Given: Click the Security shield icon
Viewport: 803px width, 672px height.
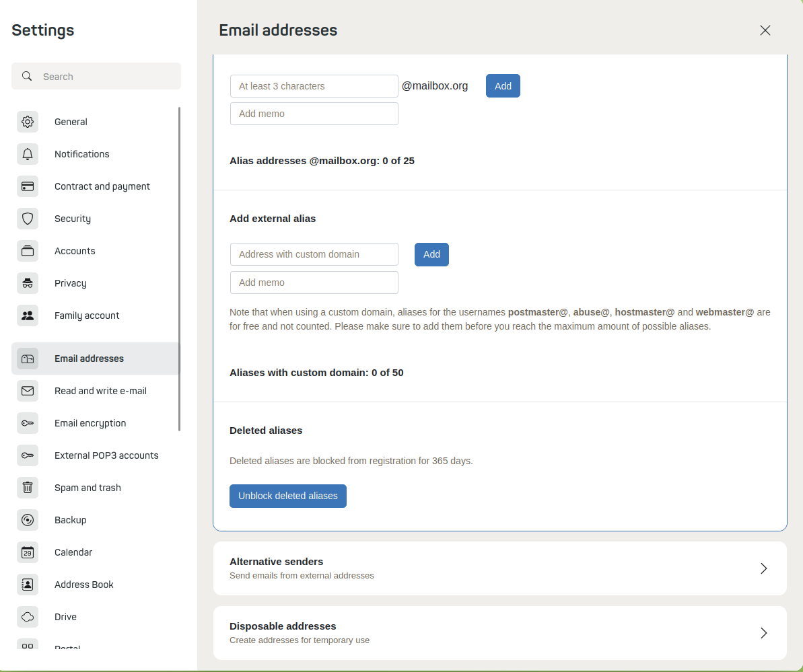Looking at the screenshot, I should point(28,219).
